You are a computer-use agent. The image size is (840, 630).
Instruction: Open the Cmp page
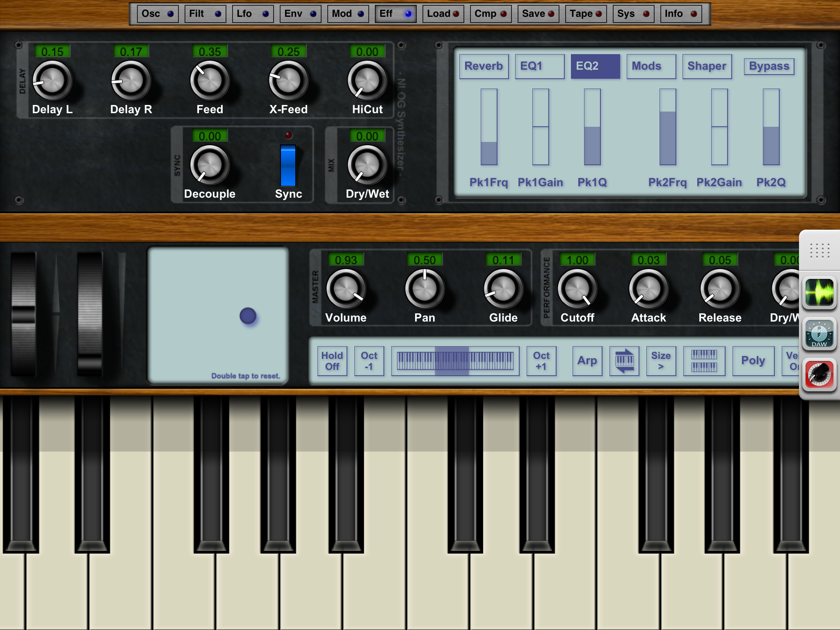(491, 14)
